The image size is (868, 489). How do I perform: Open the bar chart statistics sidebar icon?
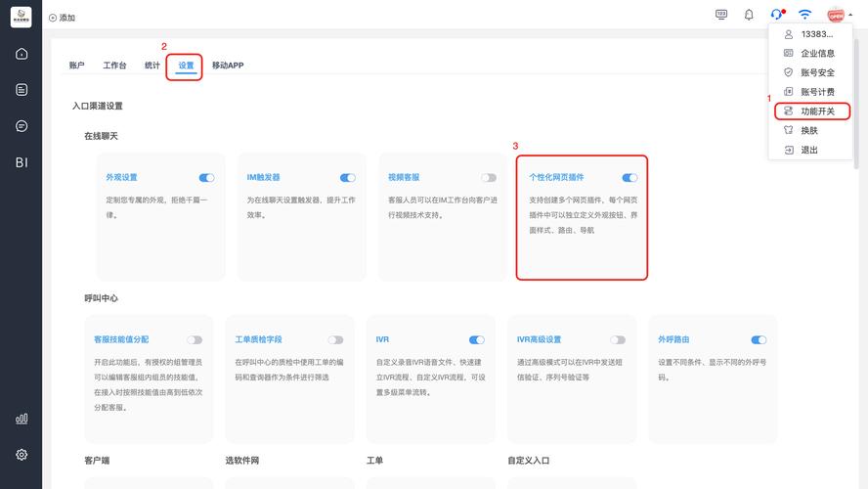click(x=22, y=419)
